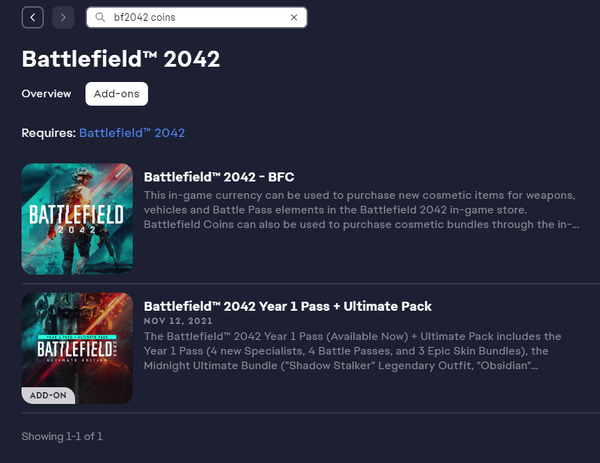Click the Battlefield 2042 page heading

click(x=121, y=59)
